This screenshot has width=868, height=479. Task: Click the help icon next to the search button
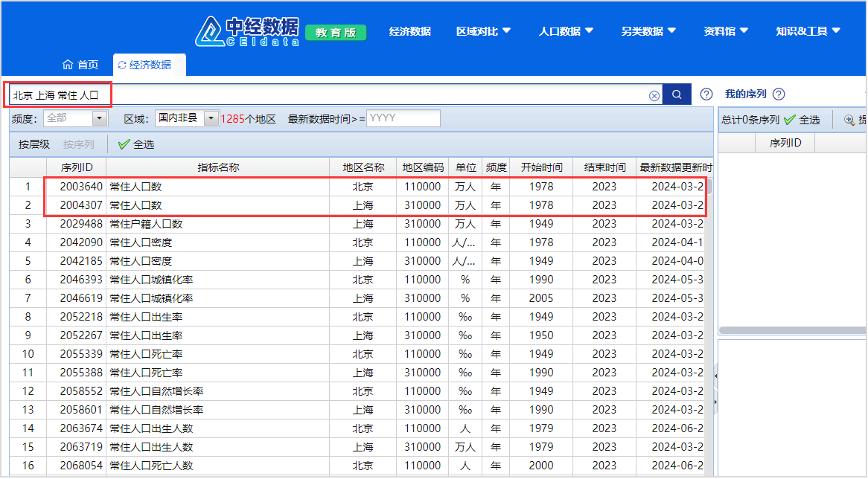point(706,94)
